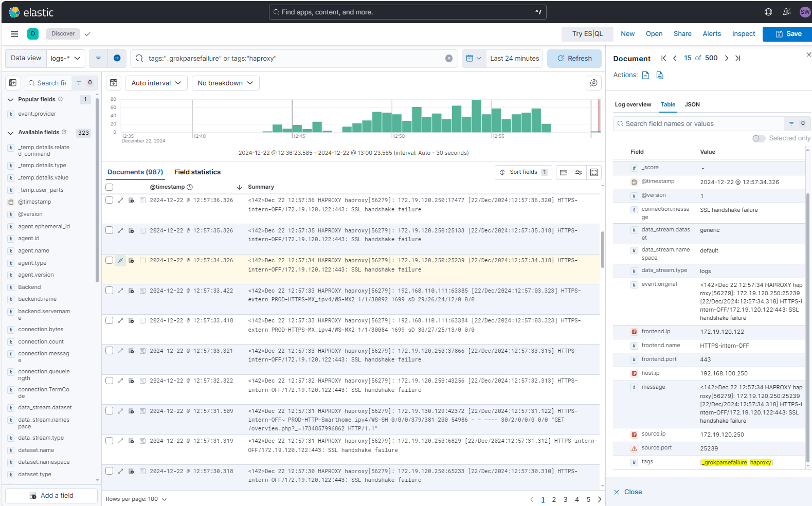Image resolution: width=812 pixels, height=506 pixels.
Task: Click the Save button
Action: (788, 34)
